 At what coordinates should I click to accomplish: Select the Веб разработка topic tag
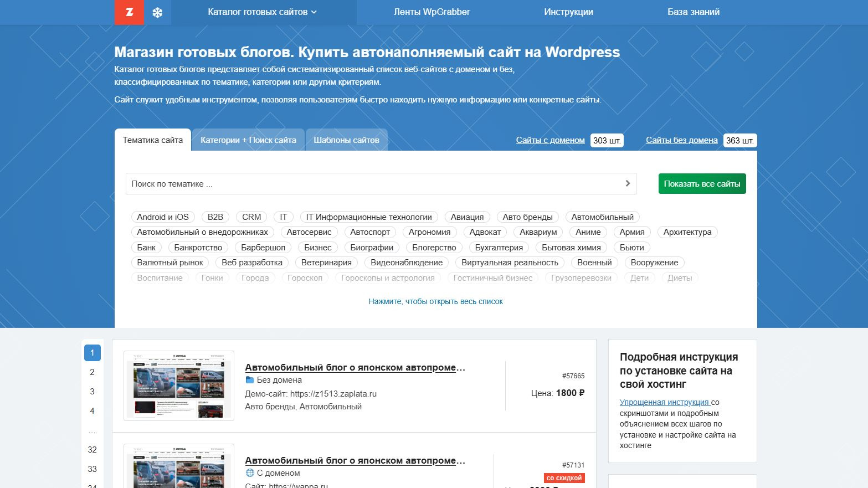[252, 263]
